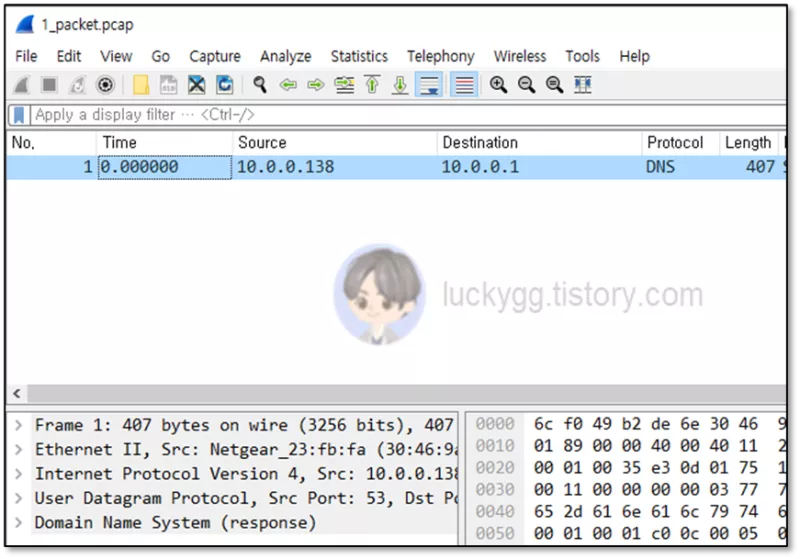Sort by the Time column header
The width and height of the screenshot is (800, 559).
(164, 143)
